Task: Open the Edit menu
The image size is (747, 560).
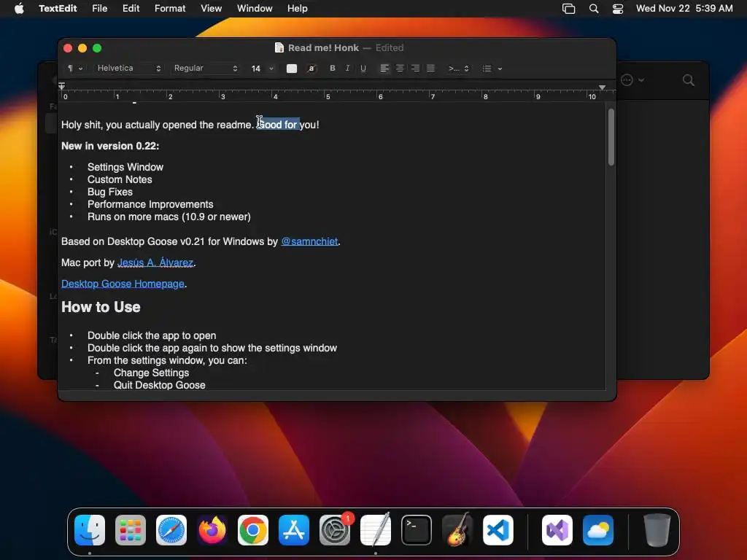Action: click(x=131, y=8)
